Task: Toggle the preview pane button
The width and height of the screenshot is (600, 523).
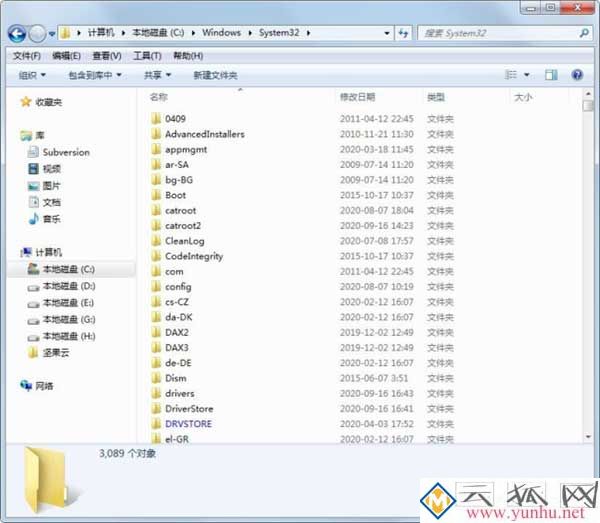Action: click(551, 75)
